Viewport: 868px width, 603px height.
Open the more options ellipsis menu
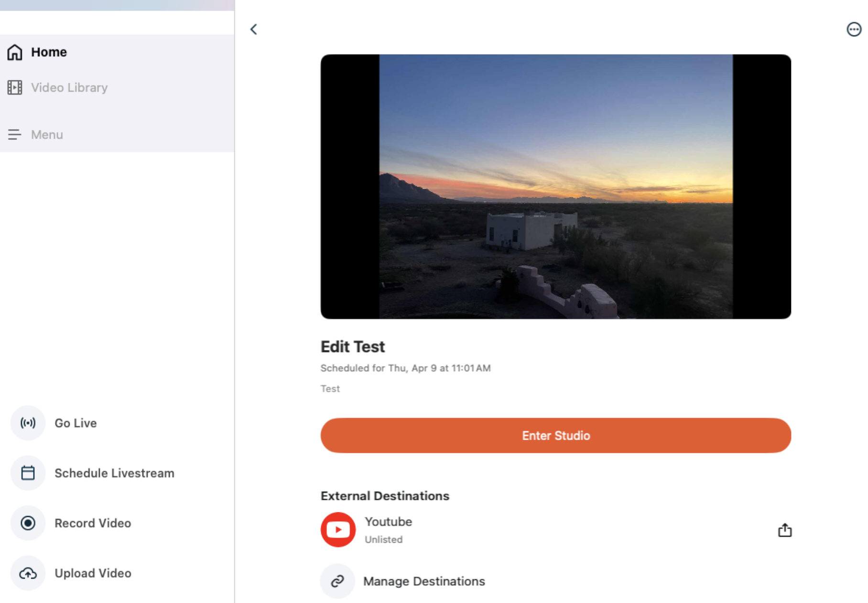coord(854,29)
